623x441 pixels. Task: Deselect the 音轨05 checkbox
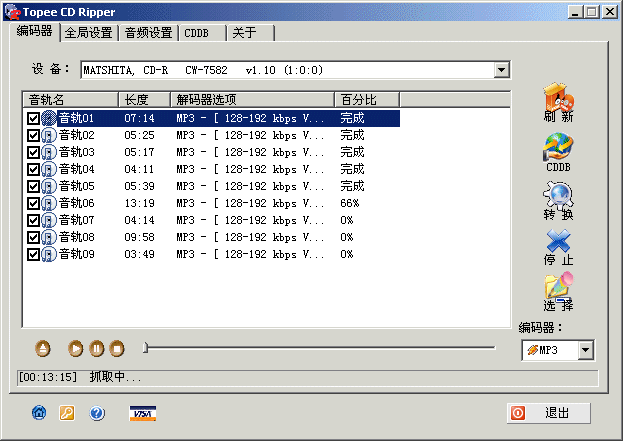pos(33,186)
